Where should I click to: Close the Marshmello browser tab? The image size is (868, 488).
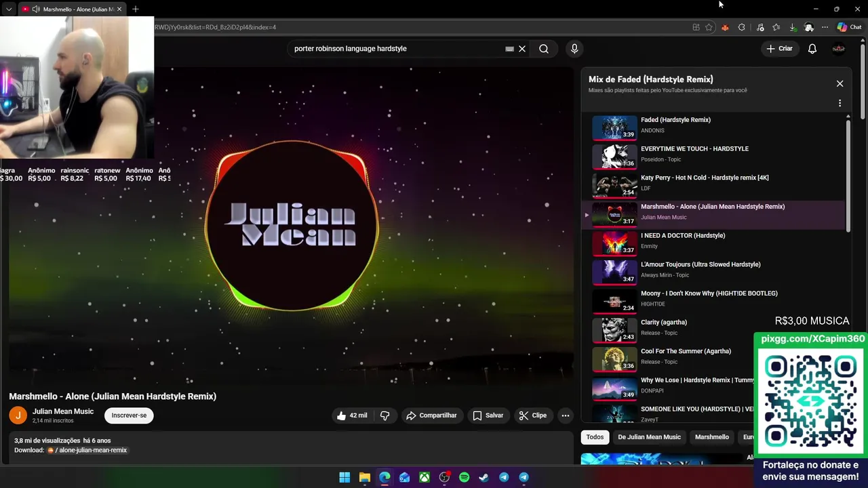pos(119,9)
